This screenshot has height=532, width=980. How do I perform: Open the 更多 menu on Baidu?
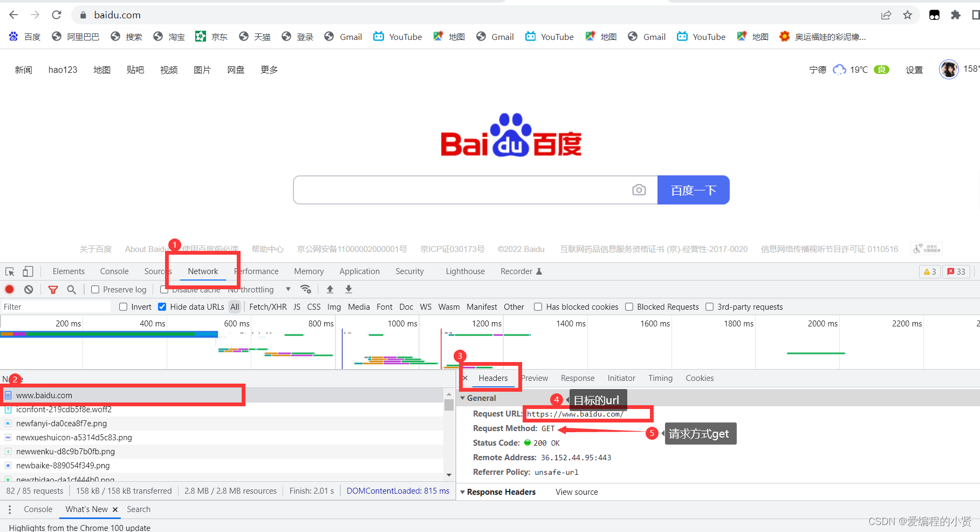click(x=269, y=70)
